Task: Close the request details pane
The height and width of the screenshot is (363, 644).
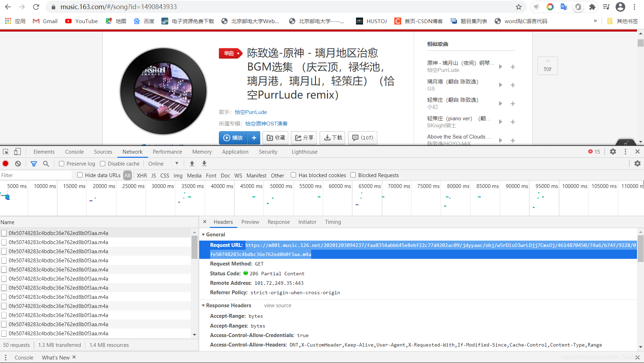Action: tap(205, 222)
